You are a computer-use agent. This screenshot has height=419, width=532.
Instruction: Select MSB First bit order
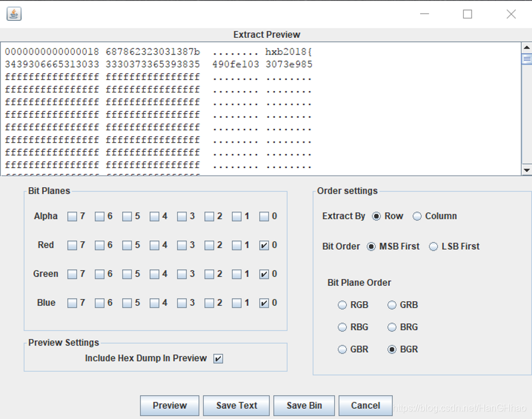pos(371,246)
